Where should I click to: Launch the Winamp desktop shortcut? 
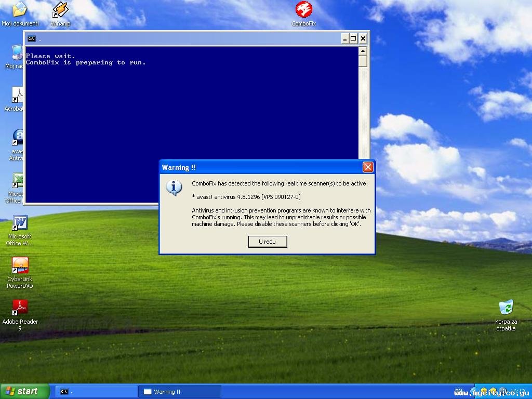60,14
